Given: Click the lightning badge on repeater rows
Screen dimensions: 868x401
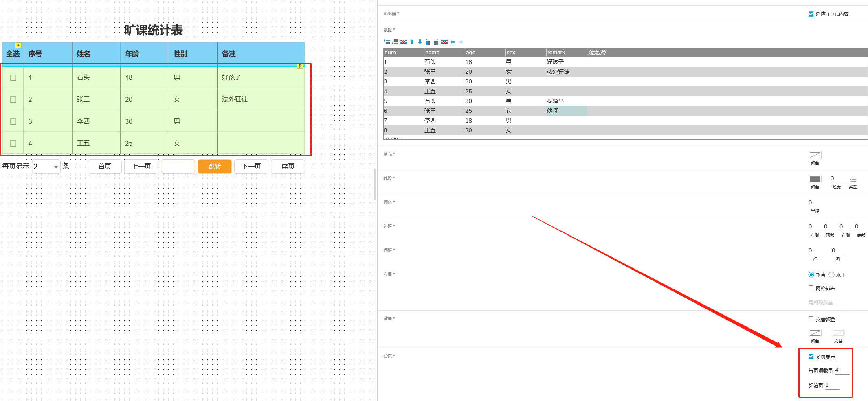Looking at the screenshot, I should 299,66.
